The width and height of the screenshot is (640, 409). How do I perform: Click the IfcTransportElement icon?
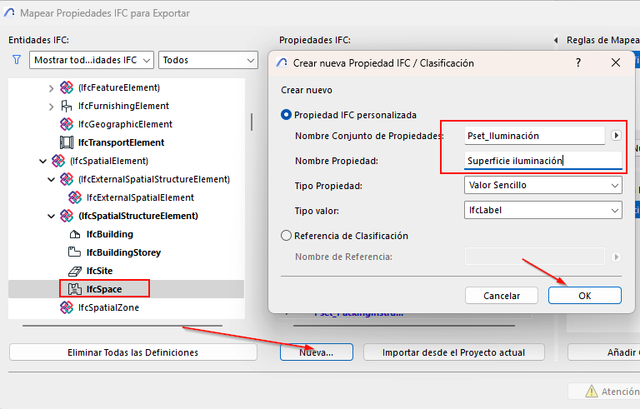67,143
